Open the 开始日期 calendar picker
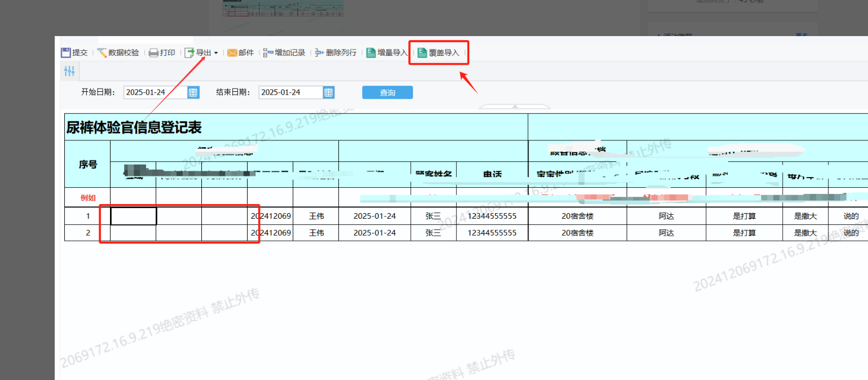The height and width of the screenshot is (380, 868). pyautogui.click(x=193, y=92)
